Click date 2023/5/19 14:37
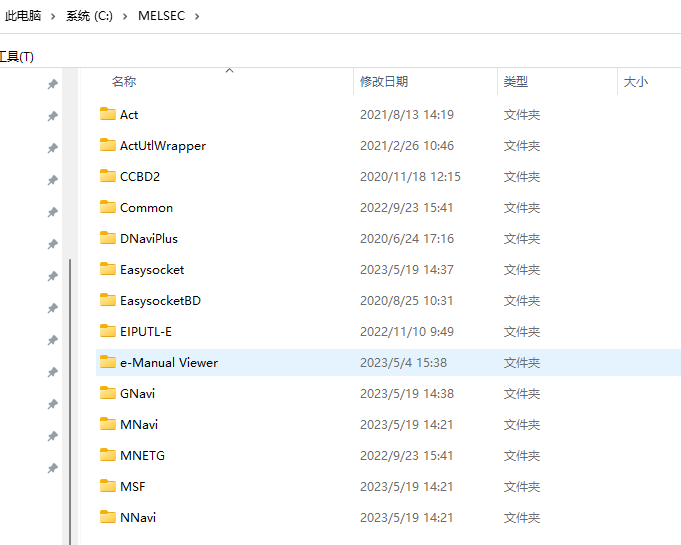Screen dimensions: 681x545 [407, 270]
